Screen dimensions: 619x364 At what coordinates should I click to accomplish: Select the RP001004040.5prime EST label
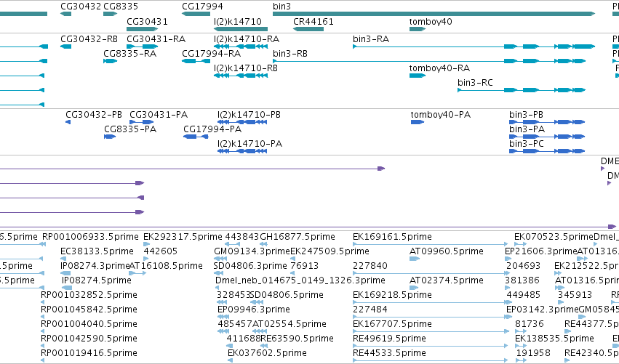pos(89,324)
